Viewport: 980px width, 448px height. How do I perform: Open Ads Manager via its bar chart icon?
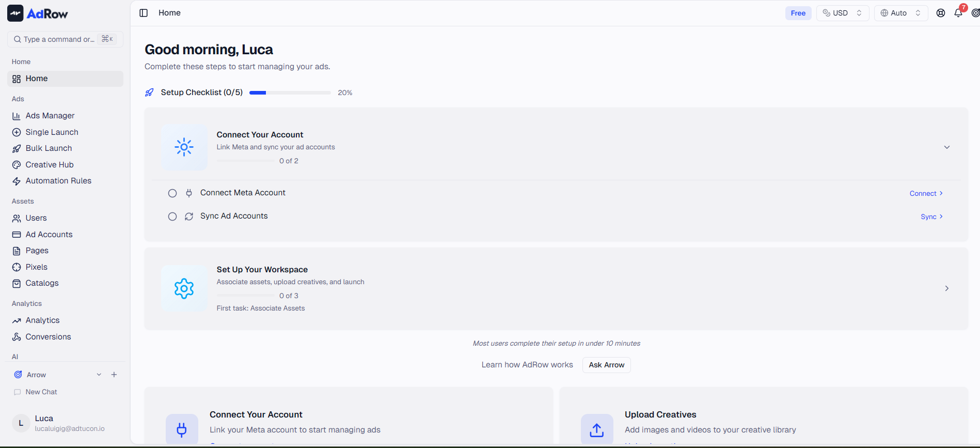pyautogui.click(x=17, y=116)
